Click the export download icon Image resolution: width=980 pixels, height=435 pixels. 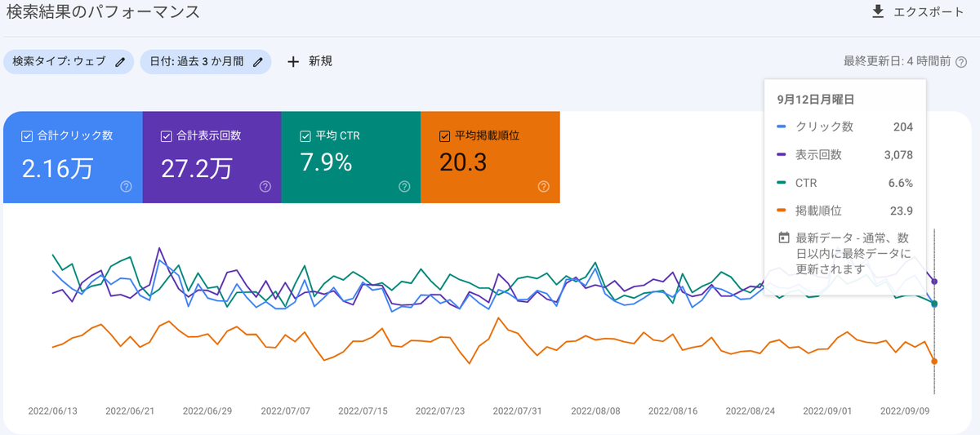[x=878, y=11]
